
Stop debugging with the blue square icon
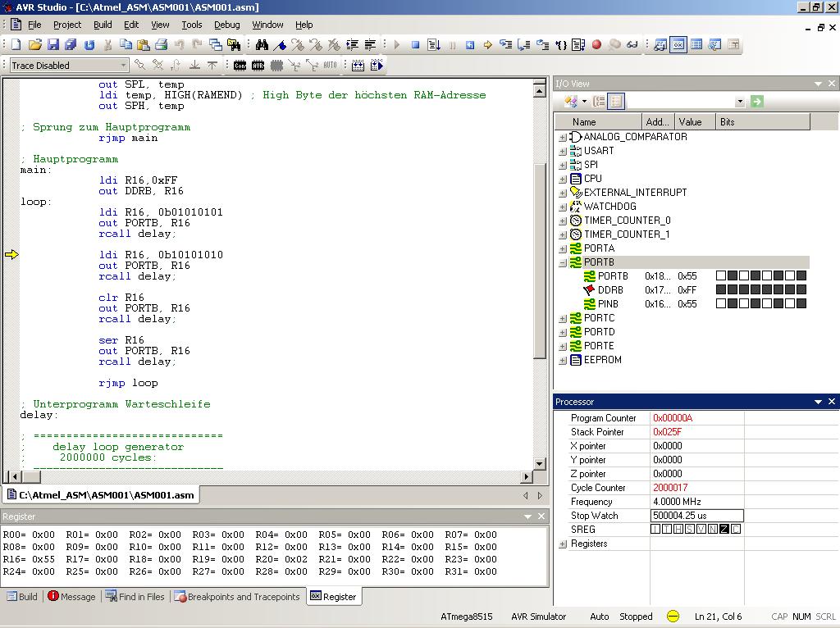415,45
